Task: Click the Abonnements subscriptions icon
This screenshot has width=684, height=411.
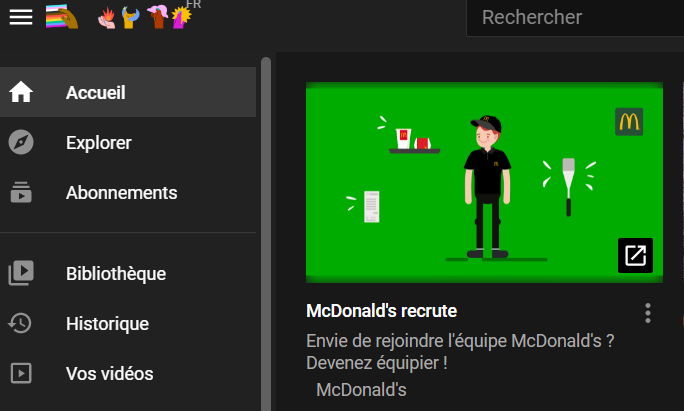Action: pos(21,192)
